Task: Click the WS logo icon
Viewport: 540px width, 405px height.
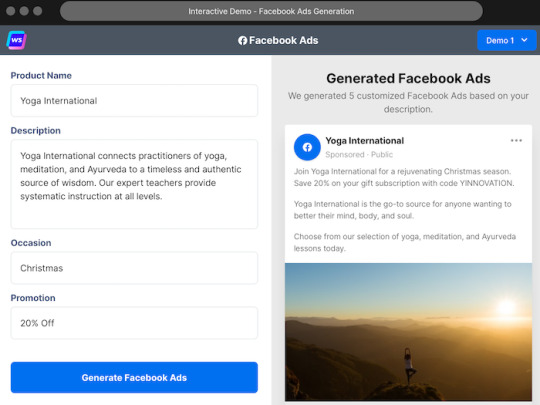Action: pyautogui.click(x=17, y=40)
